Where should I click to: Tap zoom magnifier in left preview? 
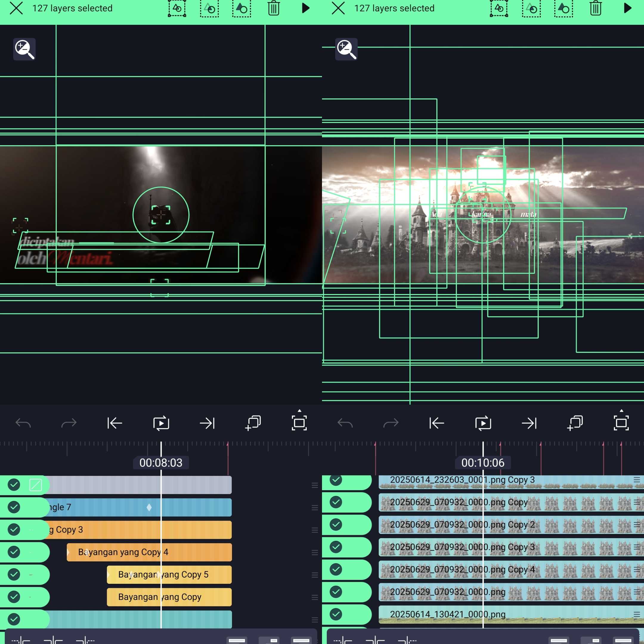(24, 49)
